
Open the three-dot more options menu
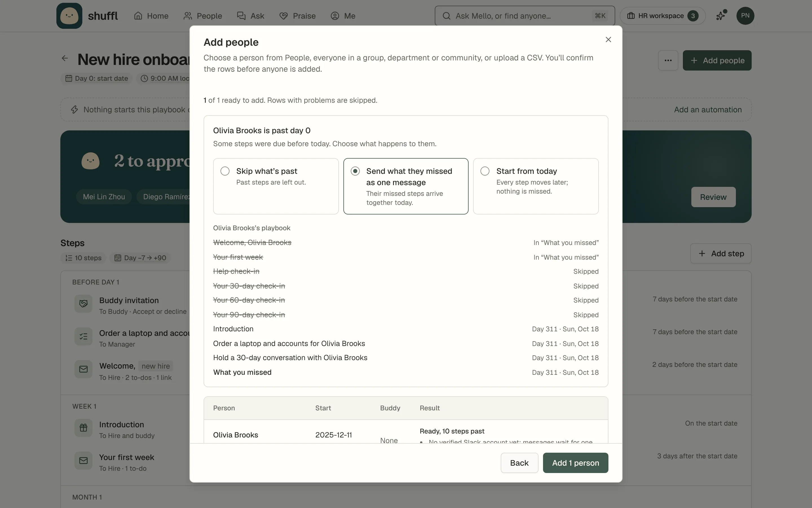668,60
